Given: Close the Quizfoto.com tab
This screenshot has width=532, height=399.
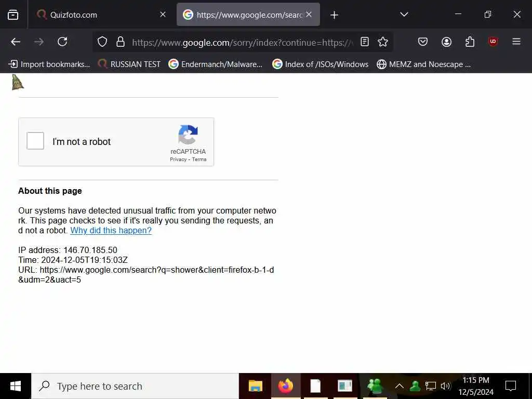Looking at the screenshot, I should coord(163,14).
